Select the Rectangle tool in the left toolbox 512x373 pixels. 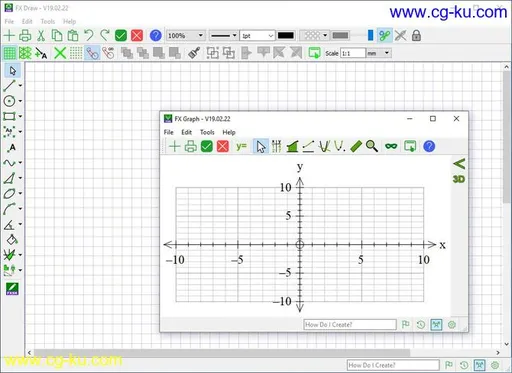(9, 116)
